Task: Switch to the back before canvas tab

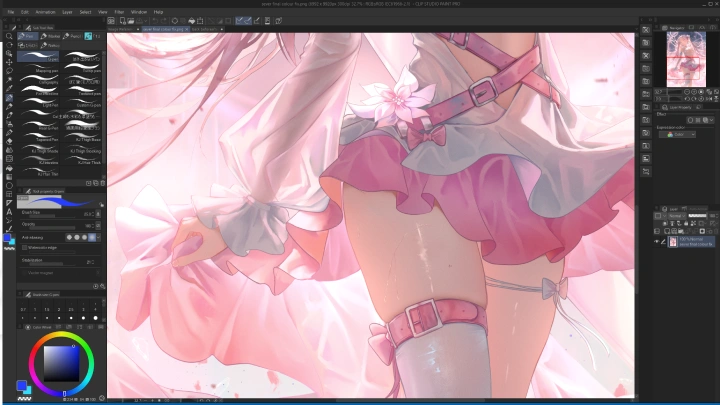Action: [x=207, y=29]
